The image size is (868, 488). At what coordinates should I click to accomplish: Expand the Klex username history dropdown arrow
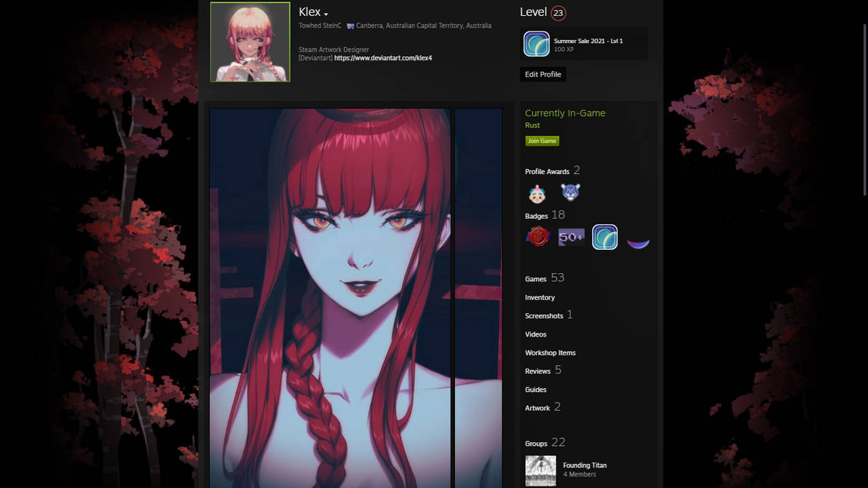tap(326, 14)
